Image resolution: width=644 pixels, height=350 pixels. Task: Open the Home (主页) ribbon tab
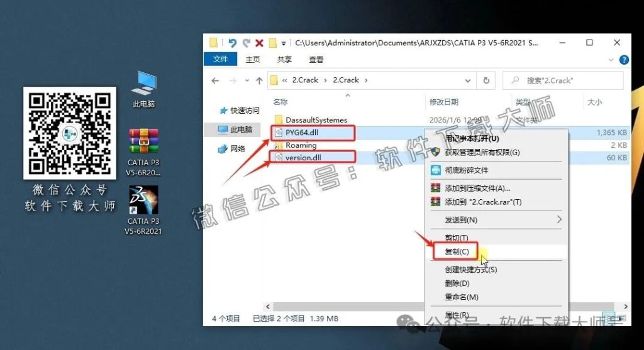tap(253, 60)
